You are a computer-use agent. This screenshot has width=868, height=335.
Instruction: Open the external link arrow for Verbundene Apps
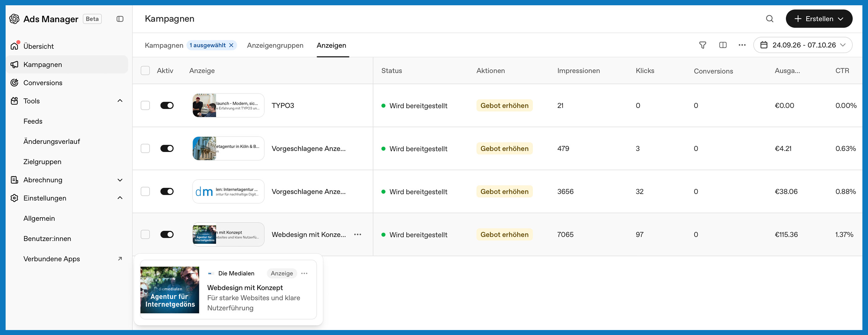pos(120,259)
